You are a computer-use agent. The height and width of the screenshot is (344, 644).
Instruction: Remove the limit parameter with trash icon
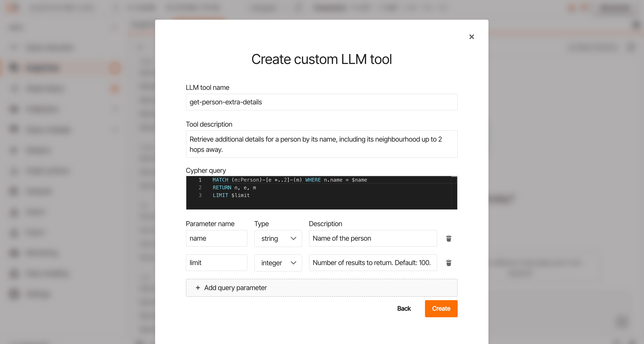click(448, 263)
